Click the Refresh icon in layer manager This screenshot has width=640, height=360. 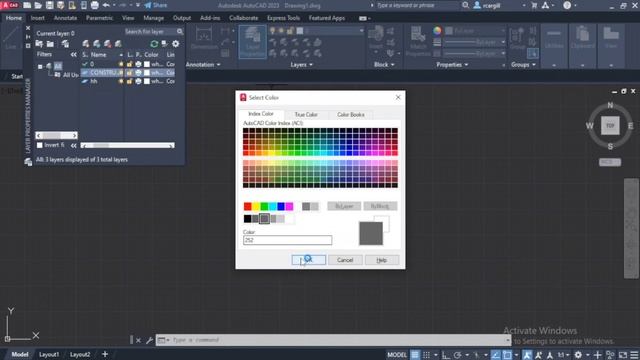pyautogui.click(x=154, y=44)
